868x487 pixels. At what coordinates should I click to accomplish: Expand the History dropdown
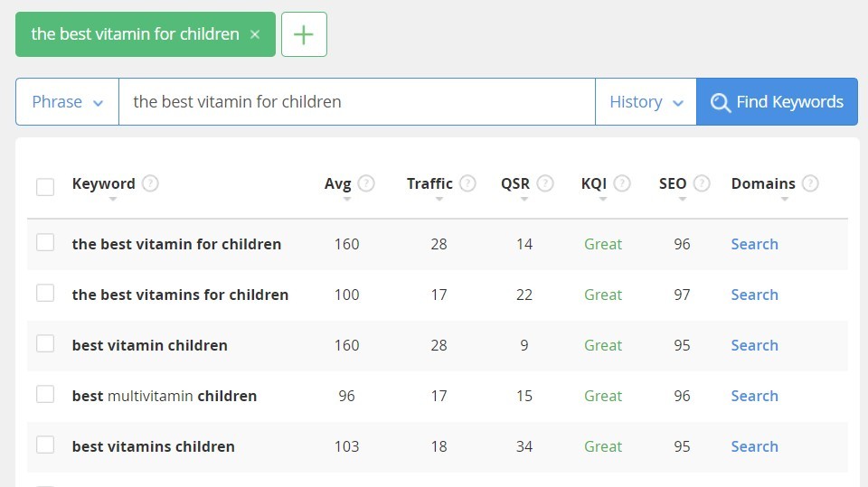(x=646, y=102)
